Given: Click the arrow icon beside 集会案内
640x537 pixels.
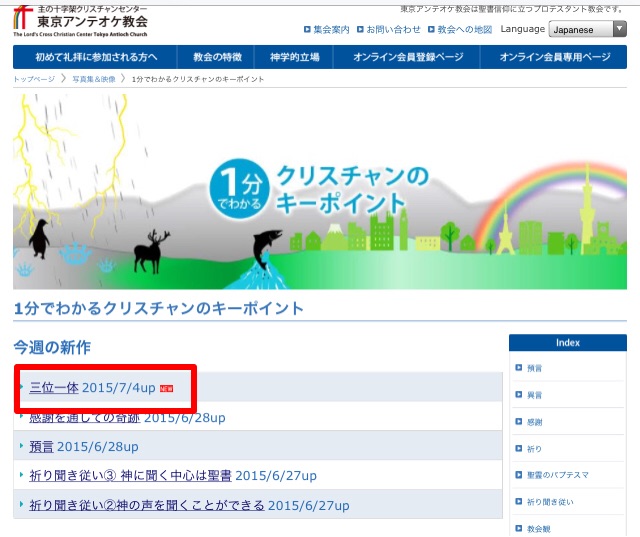Looking at the screenshot, I should (307, 30).
